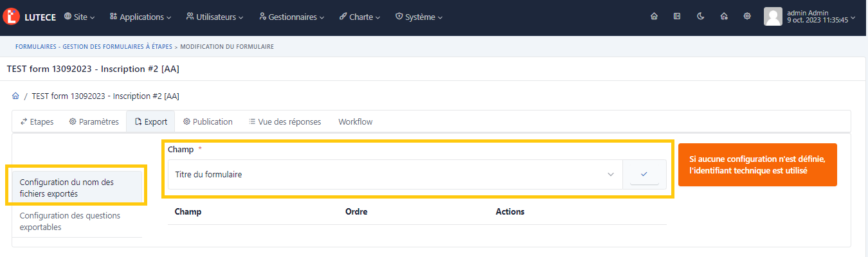Click breadcrumb home icon before form name

coord(15,96)
